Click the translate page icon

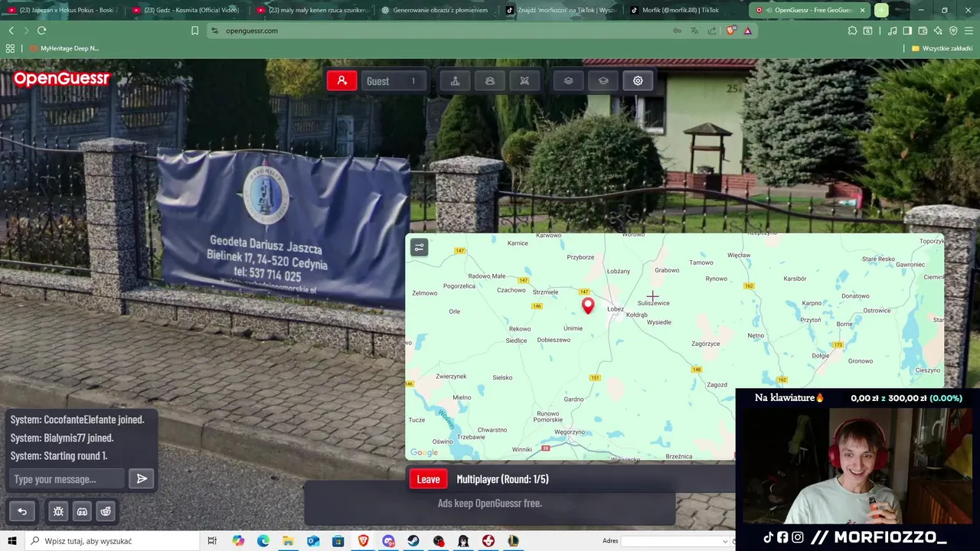(x=694, y=31)
